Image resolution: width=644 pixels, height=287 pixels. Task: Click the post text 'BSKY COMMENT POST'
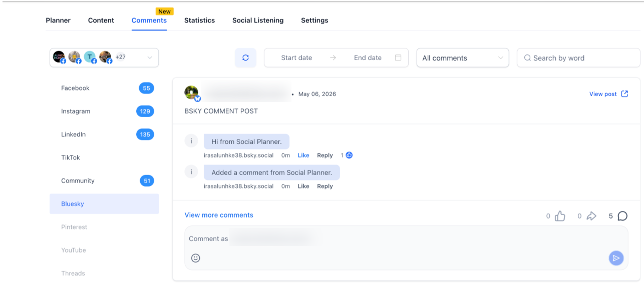[221, 111]
